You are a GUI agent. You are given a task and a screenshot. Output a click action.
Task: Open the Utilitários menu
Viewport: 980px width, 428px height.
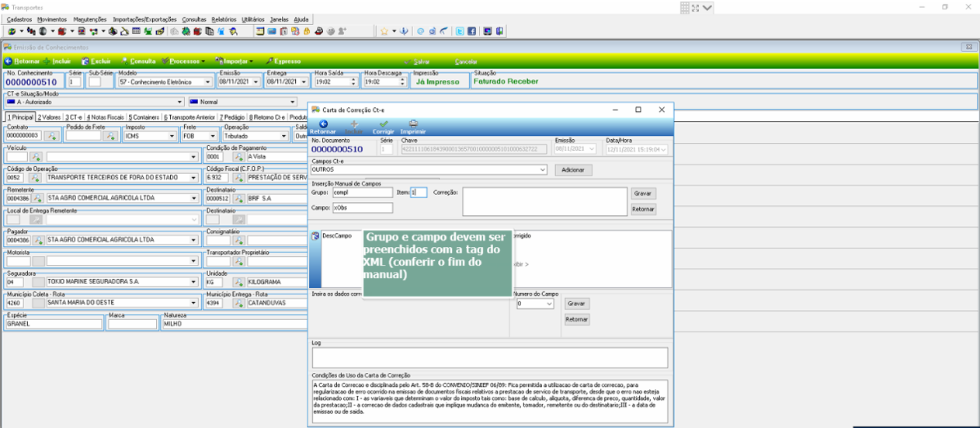[x=252, y=19]
